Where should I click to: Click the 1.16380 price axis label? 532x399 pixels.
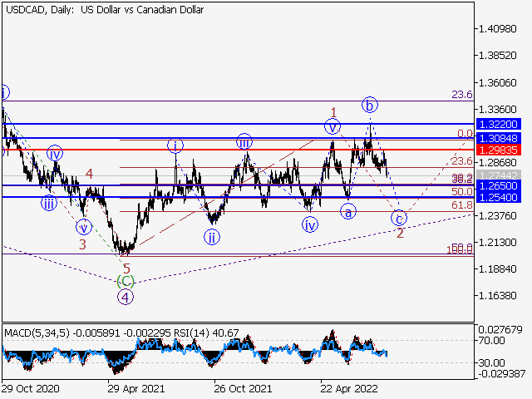pos(497,296)
